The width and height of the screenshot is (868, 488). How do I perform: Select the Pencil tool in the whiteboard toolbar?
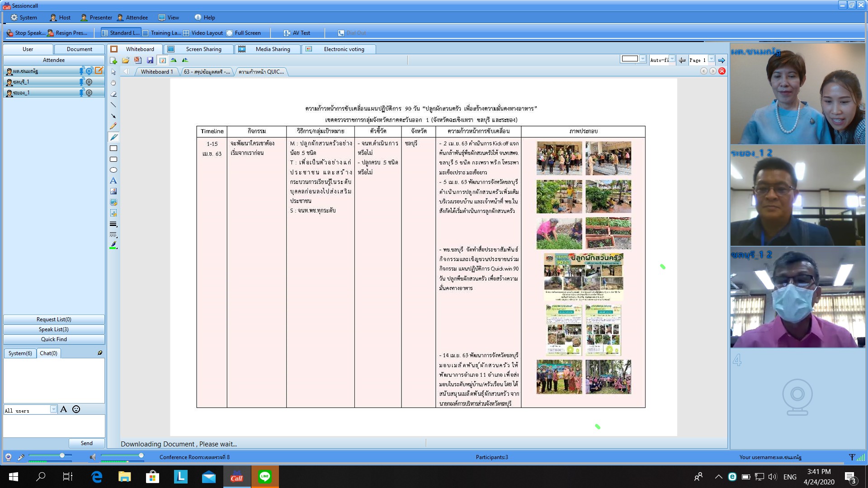pos(113,126)
